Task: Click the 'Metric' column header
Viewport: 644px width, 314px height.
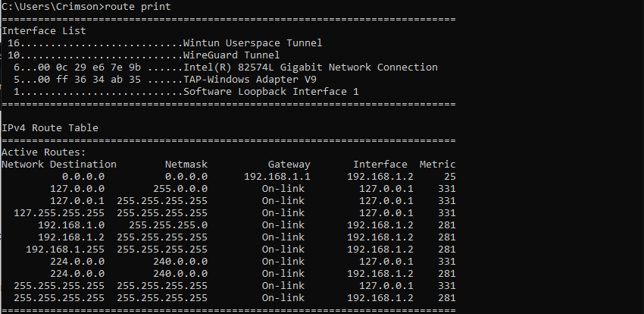Action: click(x=437, y=165)
